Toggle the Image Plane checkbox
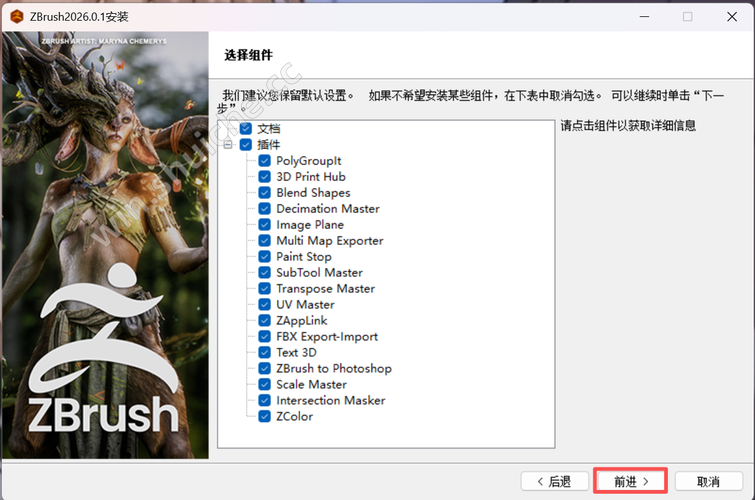The width and height of the screenshot is (755, 500). tap(264, 224)
